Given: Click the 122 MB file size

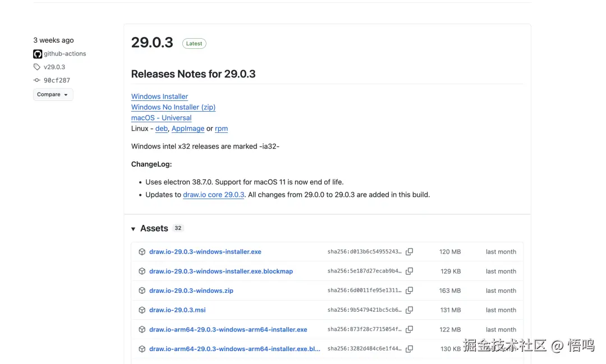Looking at the screenshot, I should (x=450, y=330).
